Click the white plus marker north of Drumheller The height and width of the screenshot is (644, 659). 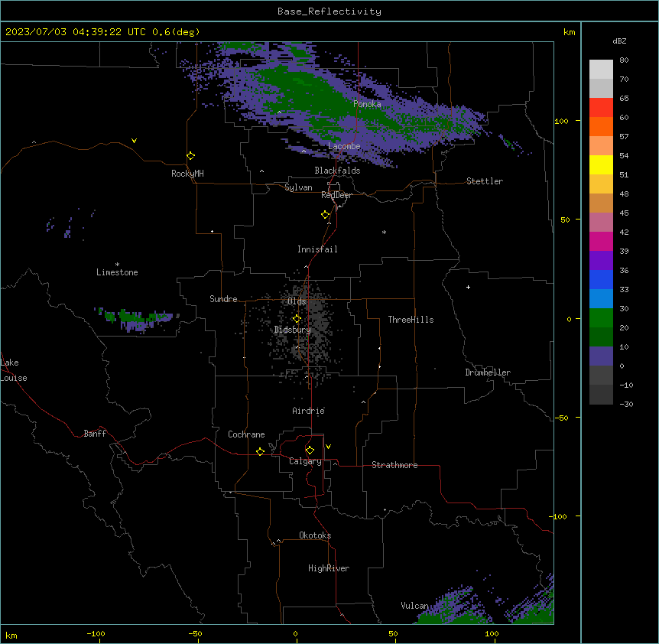(x=468, y=287)
